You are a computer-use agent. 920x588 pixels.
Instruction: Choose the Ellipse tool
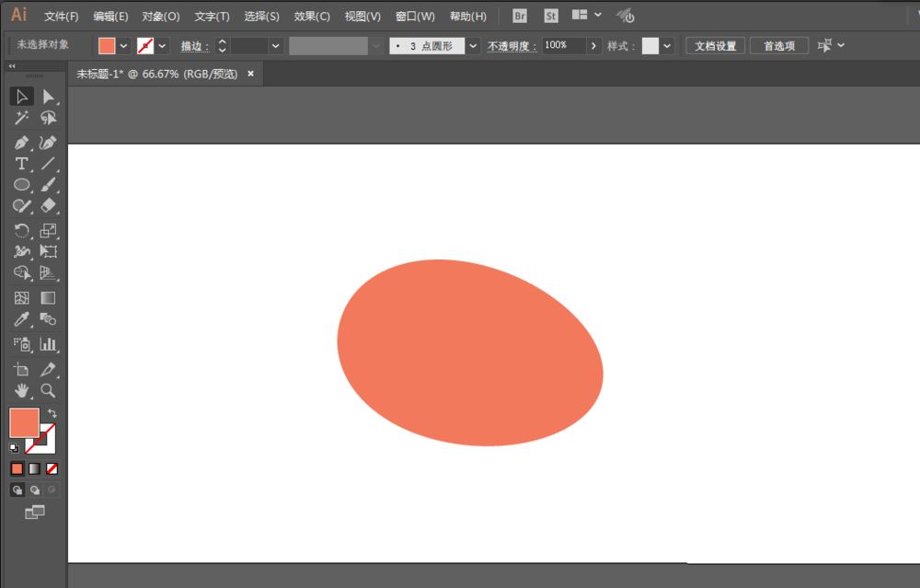click(x=21, y=185)
